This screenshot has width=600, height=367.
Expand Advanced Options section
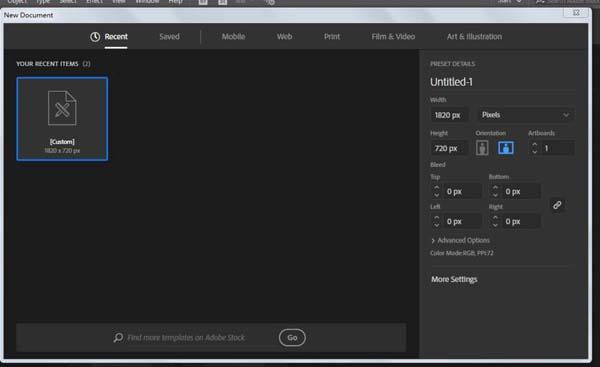coord(460,240)
